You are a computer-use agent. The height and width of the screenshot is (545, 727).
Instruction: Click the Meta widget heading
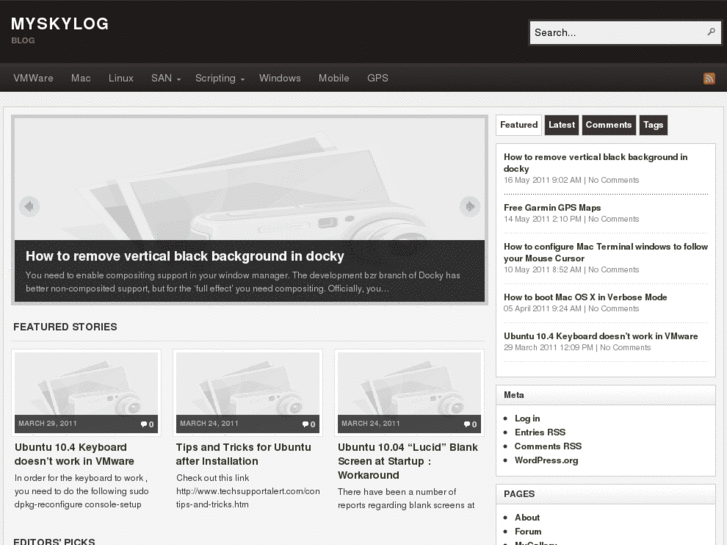pyautogui.click(x=514, y=395)
